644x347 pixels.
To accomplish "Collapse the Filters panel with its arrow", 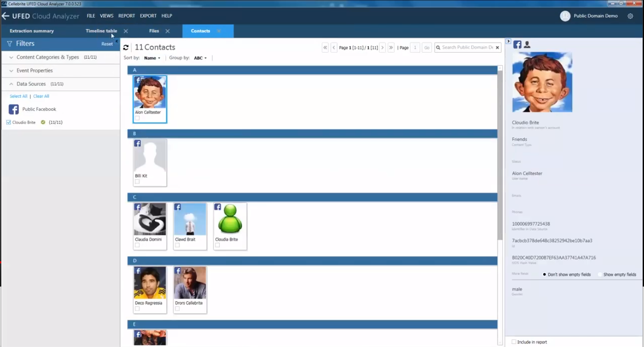I will coord(116,41).
